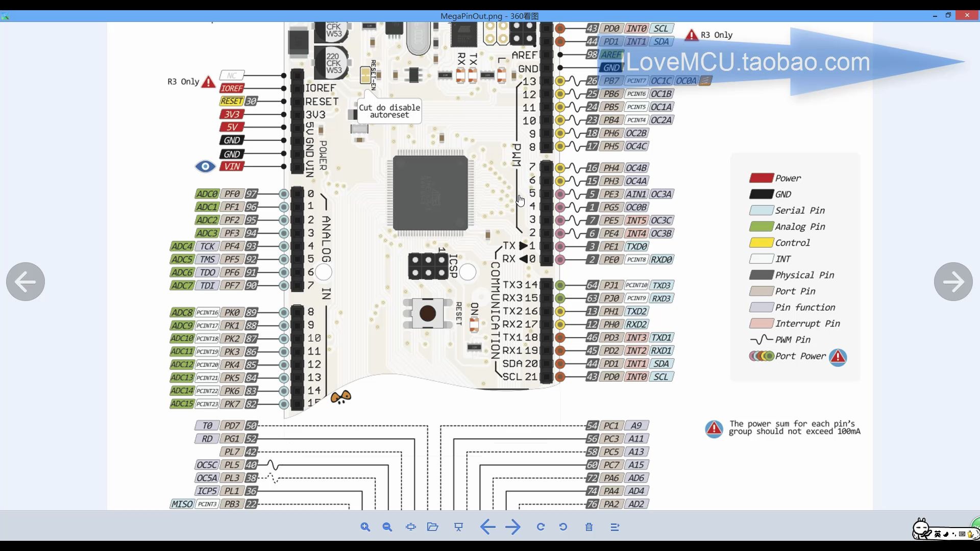The height and width of the screenshot is (551, 980).
Task: Click the zoom out magnifier icon
Action: point(387,528)
